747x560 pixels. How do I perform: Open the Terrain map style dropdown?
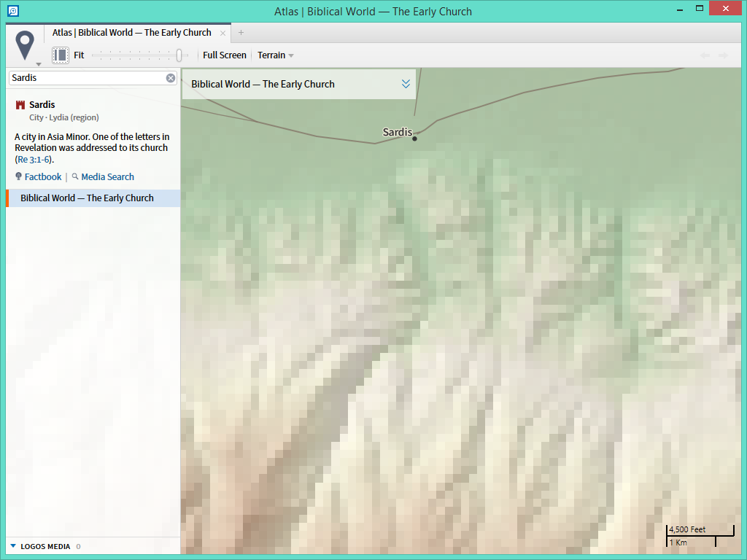275,55
